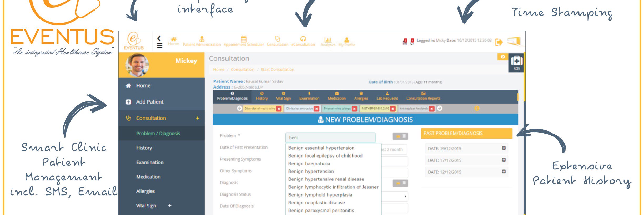
Task: Open Consultation from the top navigation
Action: [x=278, y=42]
